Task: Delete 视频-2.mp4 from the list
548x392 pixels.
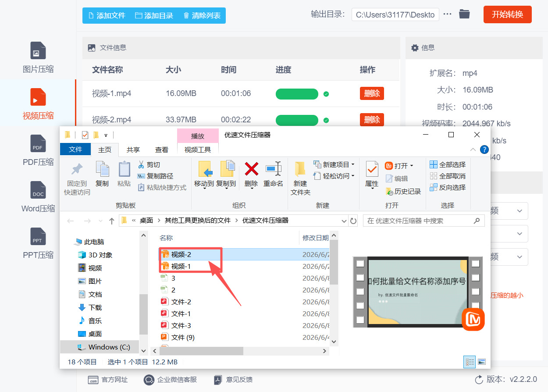Action: [372, 120]
